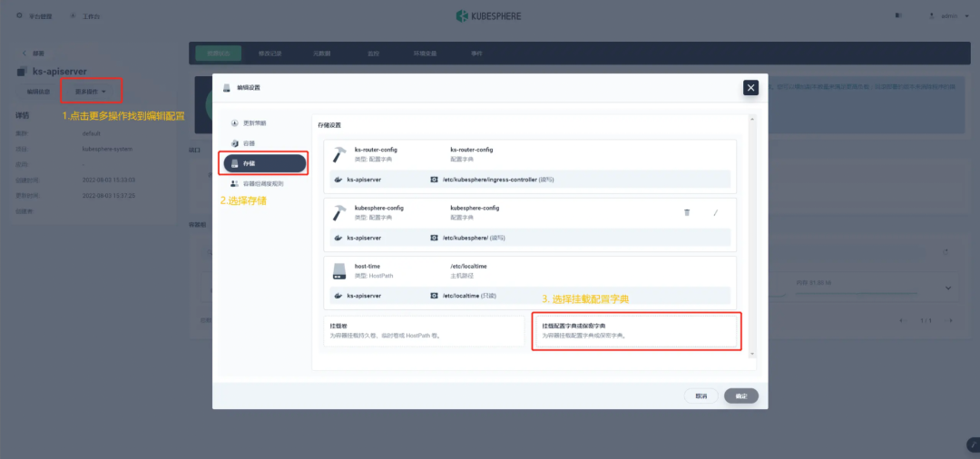Image resolution: width=980 pixels, height=459 pixels.
Task: Click next page arrow in background pagination
Action: 951,320
